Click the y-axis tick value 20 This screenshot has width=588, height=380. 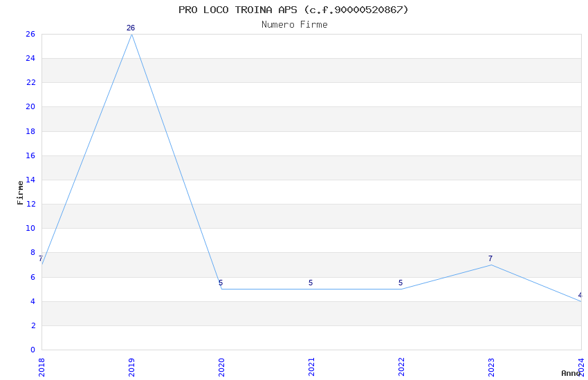pyautogui.click(x=30, y=106)
